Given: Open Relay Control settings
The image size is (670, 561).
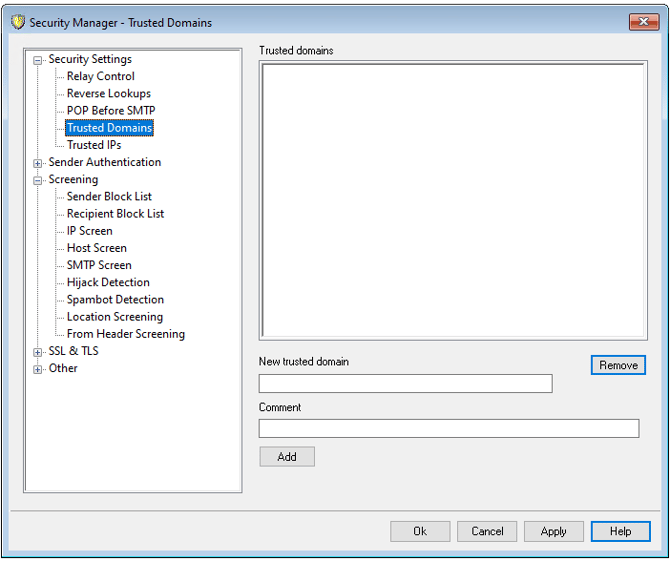Looking at the screenshot, I should (100, 76).
